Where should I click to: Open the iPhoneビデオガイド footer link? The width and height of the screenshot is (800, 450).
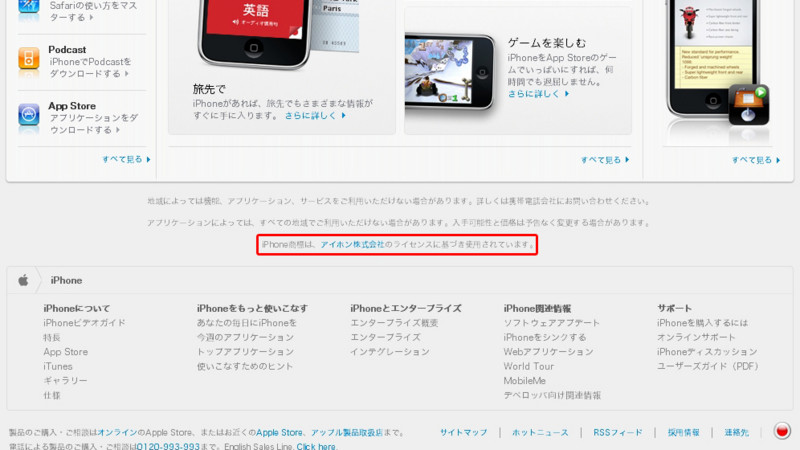pyautogui.click(x=84, y=323)
